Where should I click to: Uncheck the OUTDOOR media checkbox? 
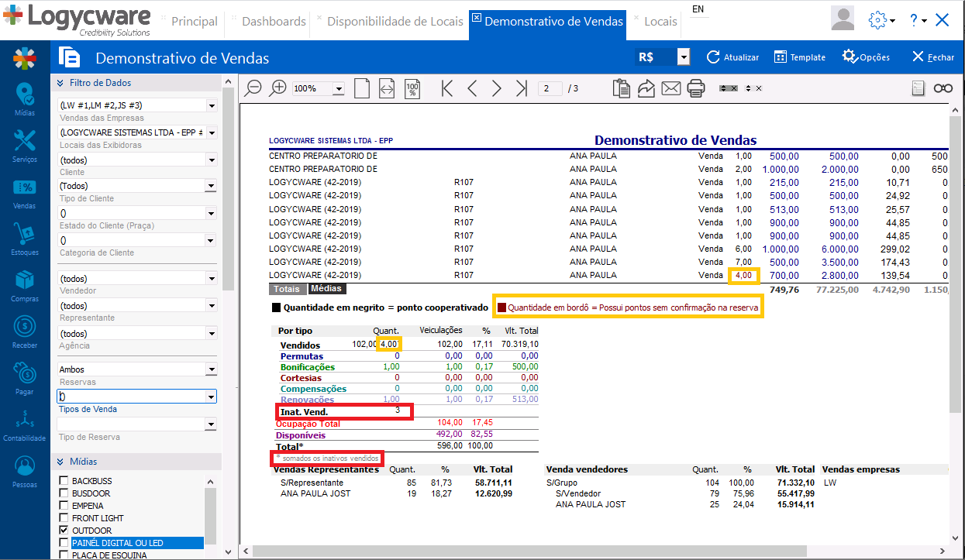(64, 531)
